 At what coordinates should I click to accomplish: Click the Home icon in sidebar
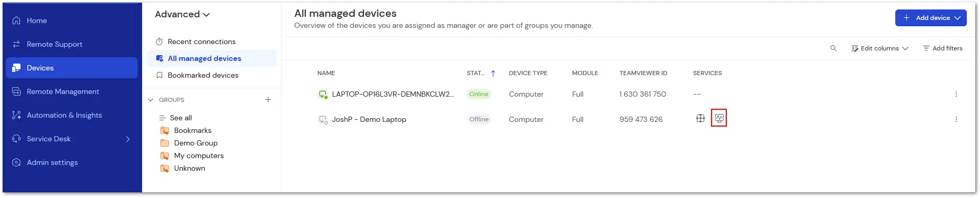(x=16, y=20)
